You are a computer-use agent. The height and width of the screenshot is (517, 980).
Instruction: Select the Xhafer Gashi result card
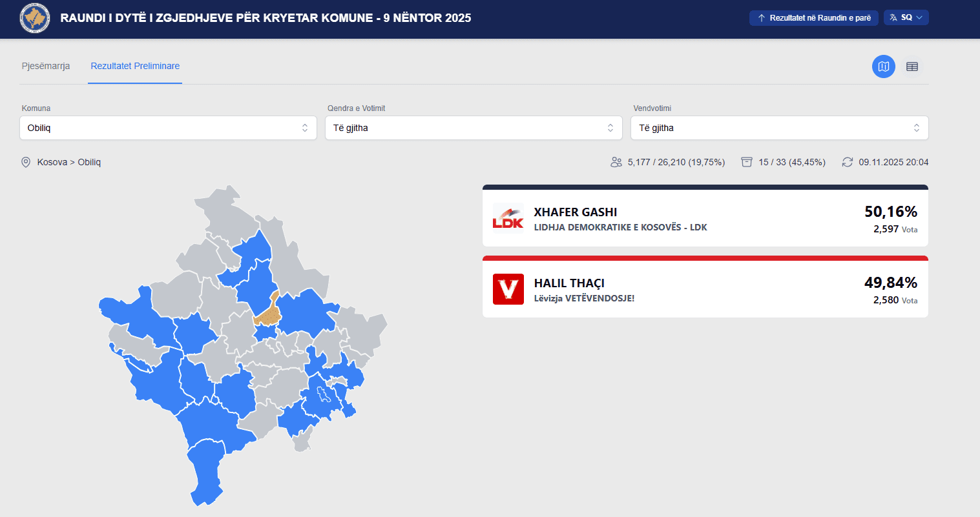click(705, 218)
